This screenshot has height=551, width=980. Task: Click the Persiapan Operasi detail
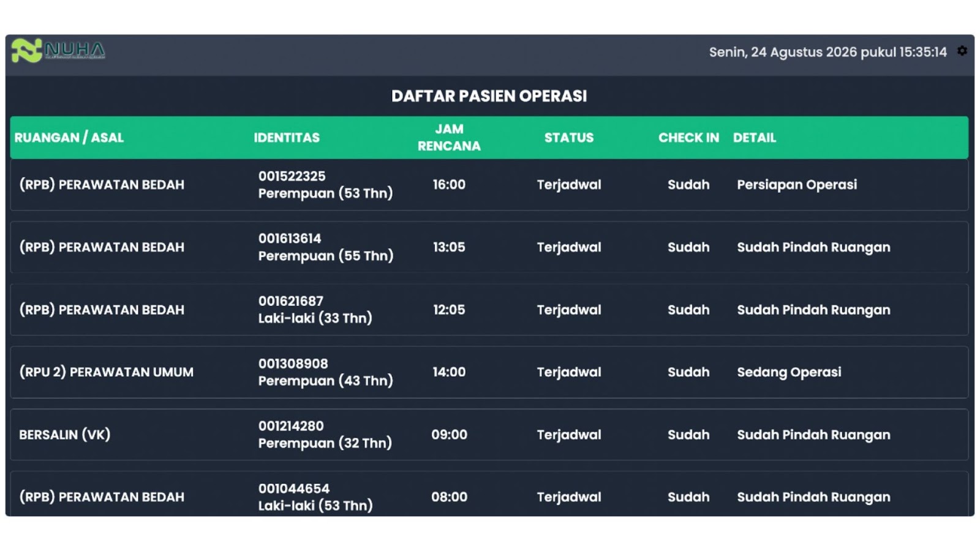[797, 185]
